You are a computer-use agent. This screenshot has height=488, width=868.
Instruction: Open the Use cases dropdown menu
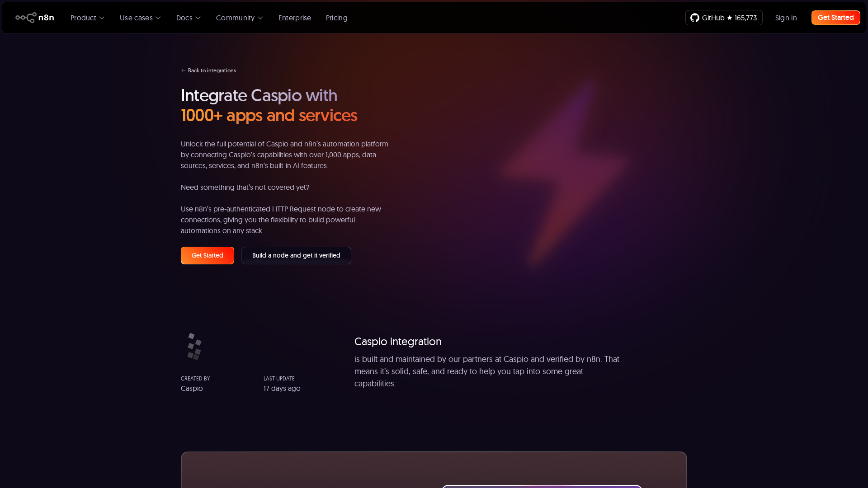(x=140, y=18)
